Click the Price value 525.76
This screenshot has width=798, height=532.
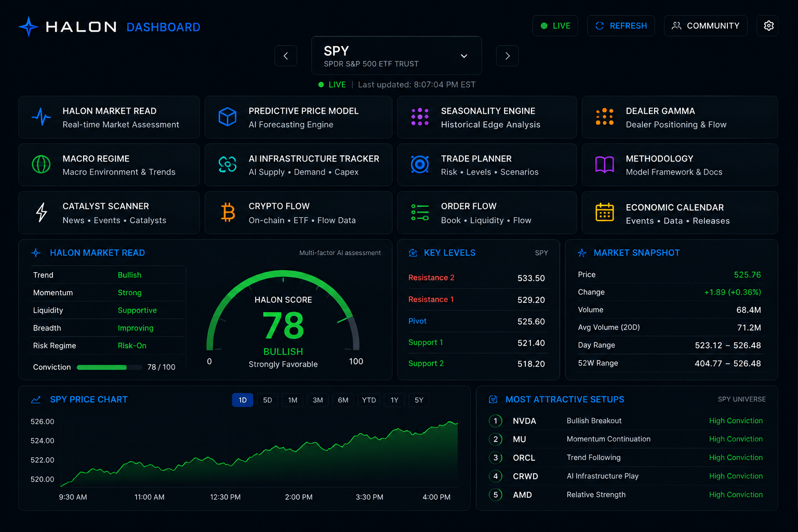(x=747, y=275)
